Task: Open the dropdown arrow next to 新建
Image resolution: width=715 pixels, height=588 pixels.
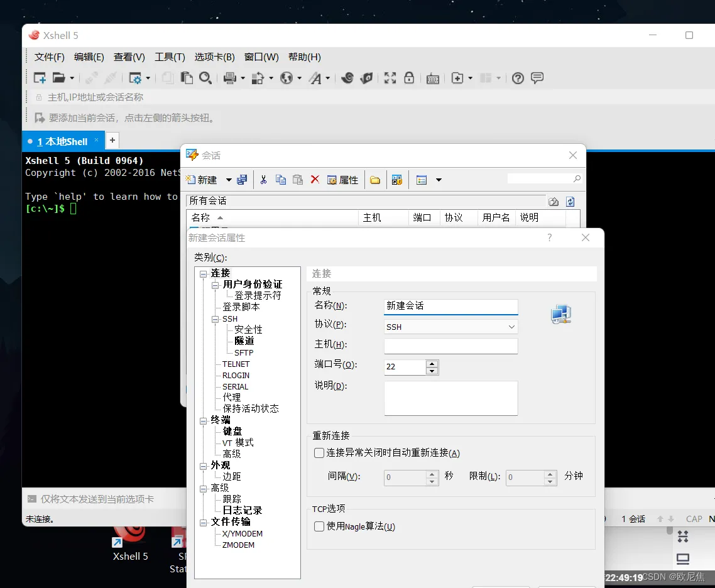Action: (x=229, y=180)
